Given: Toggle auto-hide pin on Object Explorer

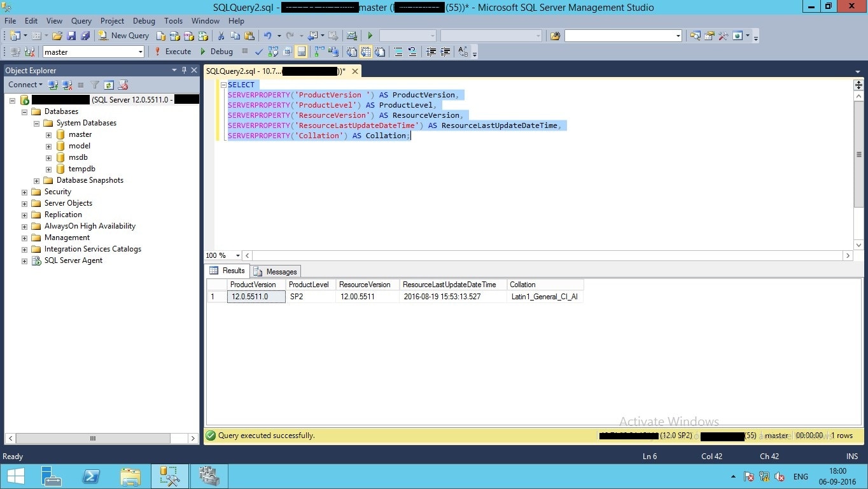Looking at the screenshot, I should point(185,70).
